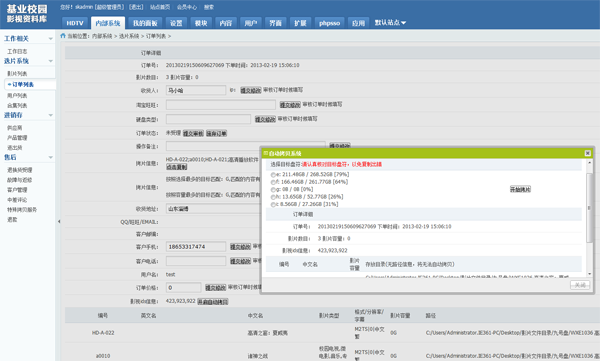Open 用户列表 in the sidebar
This screenshot has width=600, height=361.
[x=17, y=96]
